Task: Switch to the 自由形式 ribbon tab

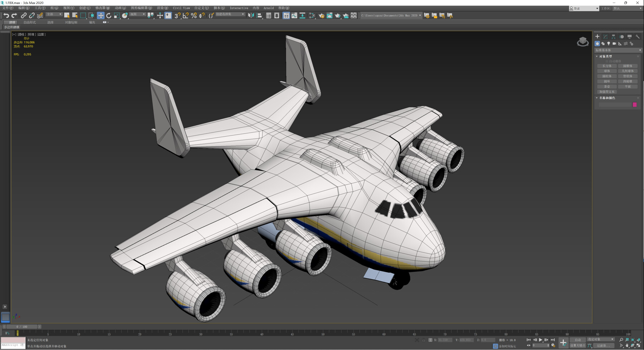Action: click(30, 22)
